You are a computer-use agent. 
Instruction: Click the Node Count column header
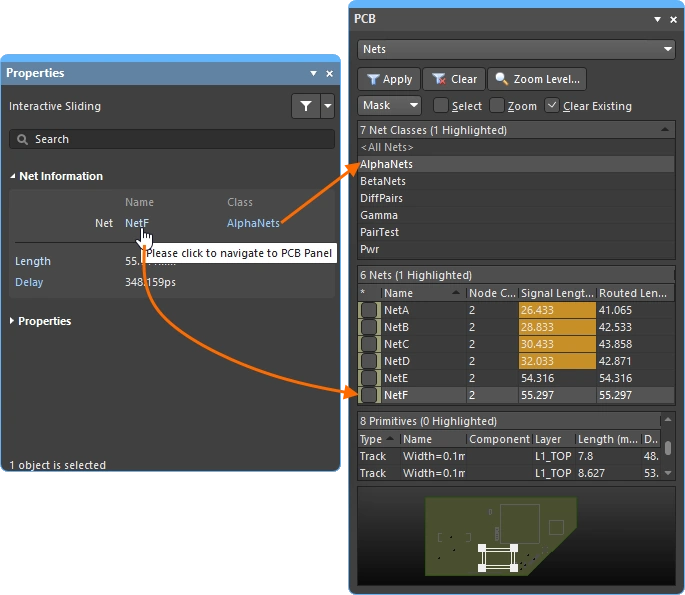pos(492,293)
